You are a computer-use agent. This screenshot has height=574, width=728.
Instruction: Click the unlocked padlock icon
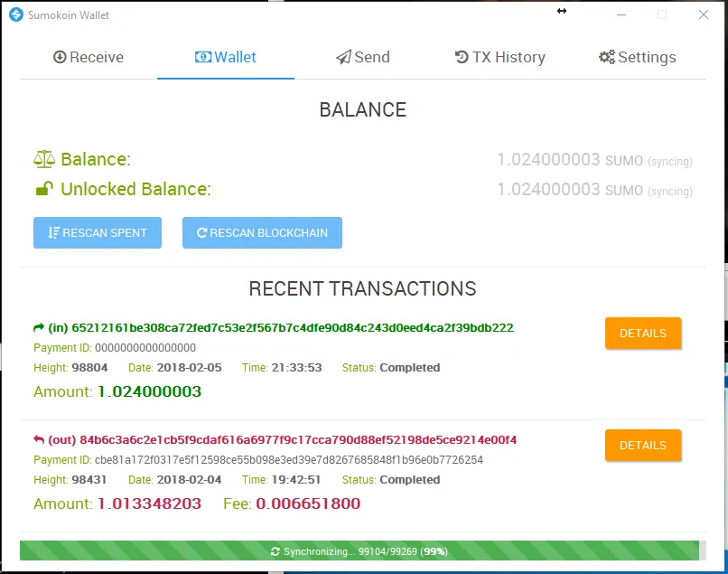(x=44, y=189)
